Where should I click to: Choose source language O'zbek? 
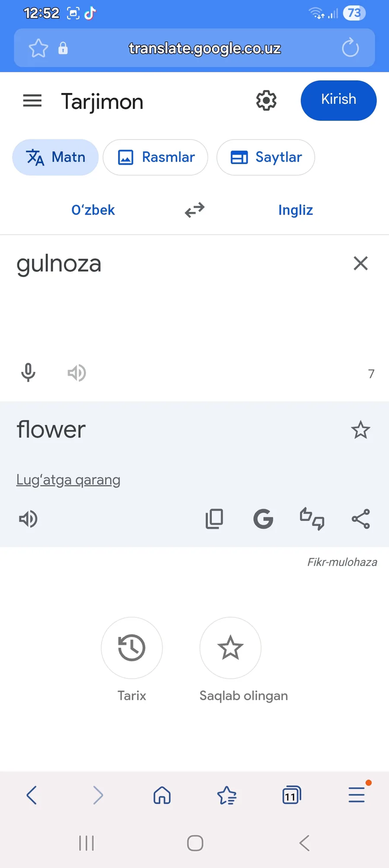[x=93, y=210]
